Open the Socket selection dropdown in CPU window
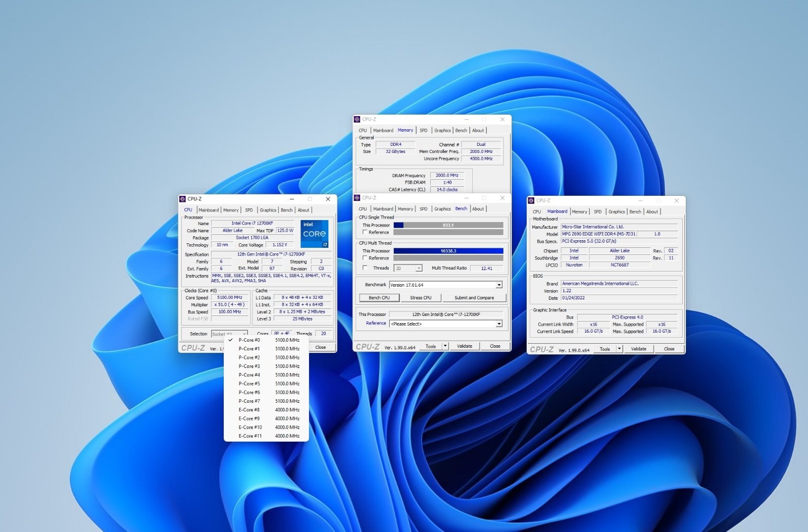The height and width of the screenshot is (532, 808). tap(229, 334)
